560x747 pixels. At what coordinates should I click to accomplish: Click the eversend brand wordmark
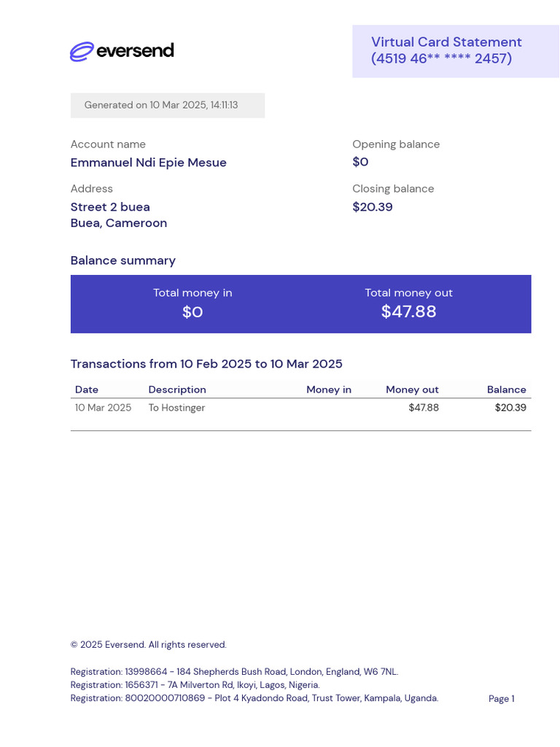135,50
